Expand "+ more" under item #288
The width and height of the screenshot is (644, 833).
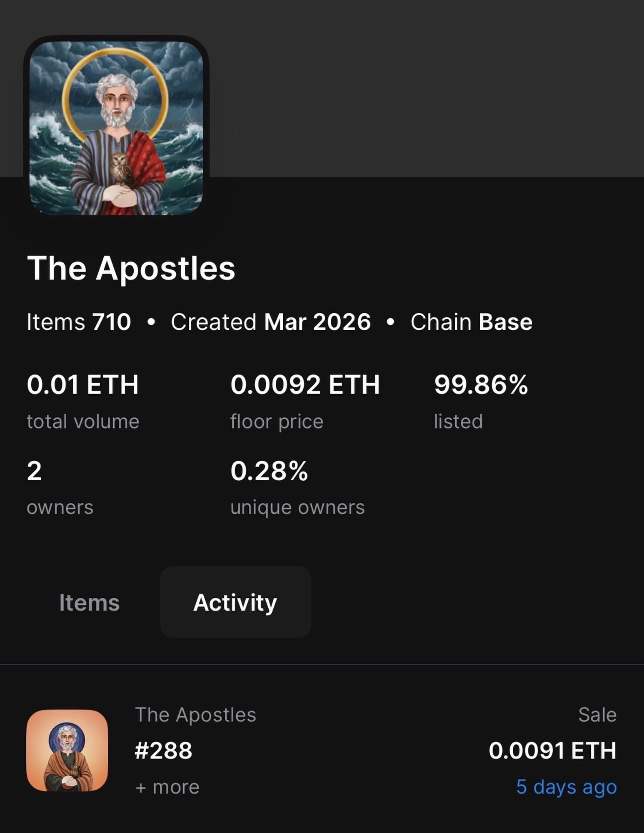tap(167, 787)
